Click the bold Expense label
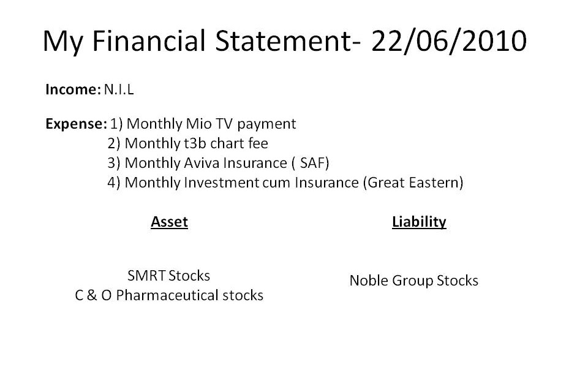The width and height of the screenshot is (588, 386). pyautogui.click(x=76, y=124)
